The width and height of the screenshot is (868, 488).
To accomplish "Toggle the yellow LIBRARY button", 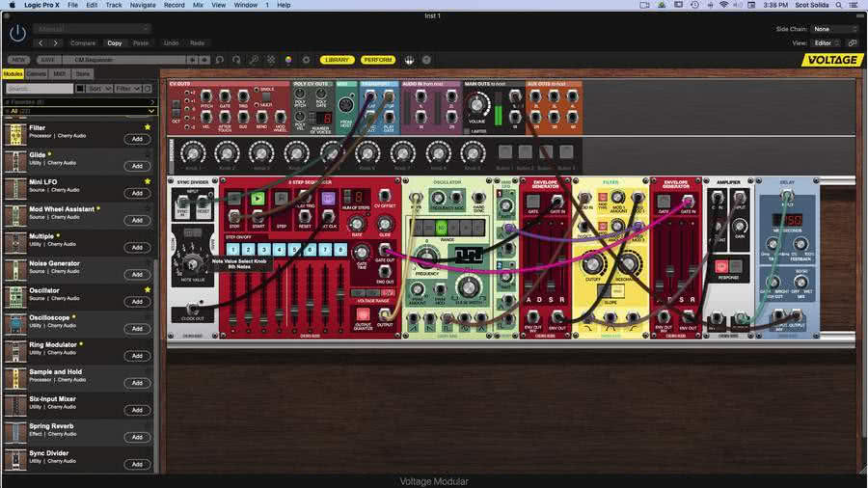I will 338,60.
